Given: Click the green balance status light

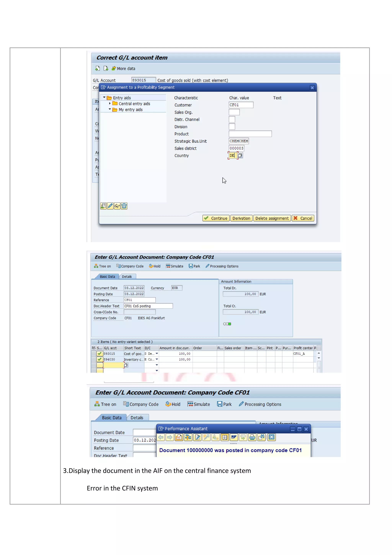Looking at the screenshot, I should click(x=229, y=324).
